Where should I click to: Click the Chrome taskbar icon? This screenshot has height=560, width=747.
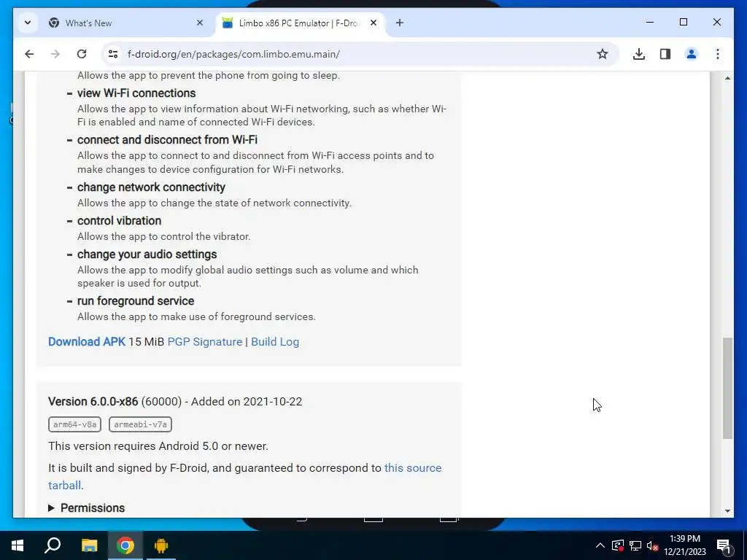coord(125,545)
